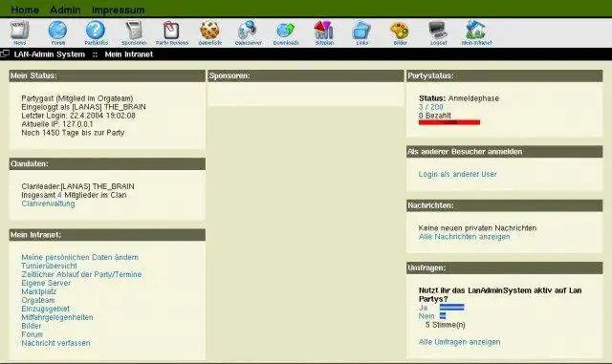This screenshot has width=612, height=364.
Task: Click the text Aktuelle IP: 127.0.0.1
Action: coord(57,124)
